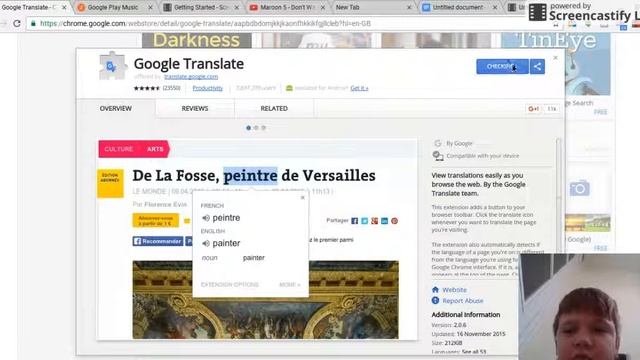Click the By Google logo icon

(x=438, y=143)
